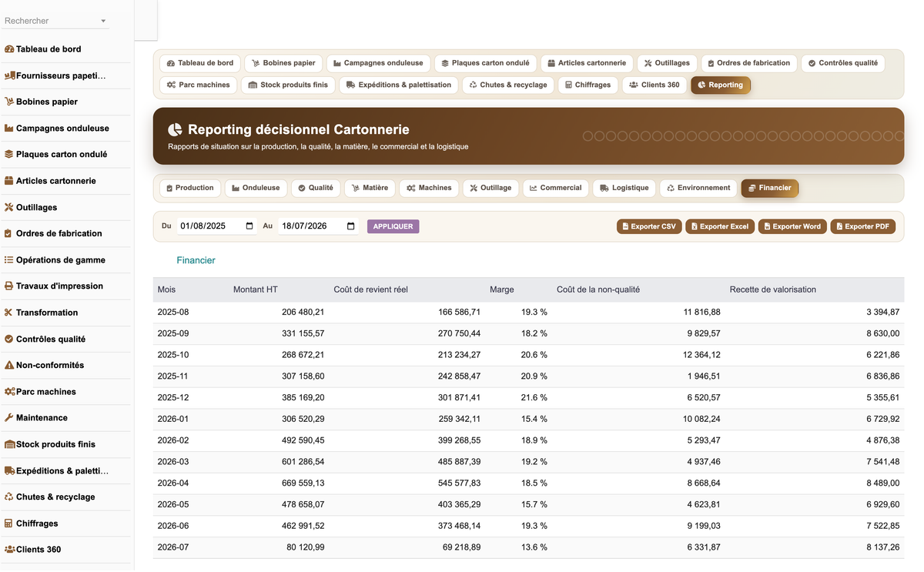The height and width of the screenshot is (572, 924).
Task: Export the report as CSV
Action: 649,226
